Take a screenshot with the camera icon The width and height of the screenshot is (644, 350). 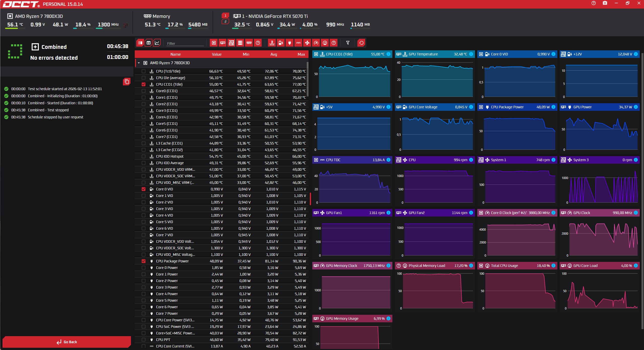coord(605,3)
